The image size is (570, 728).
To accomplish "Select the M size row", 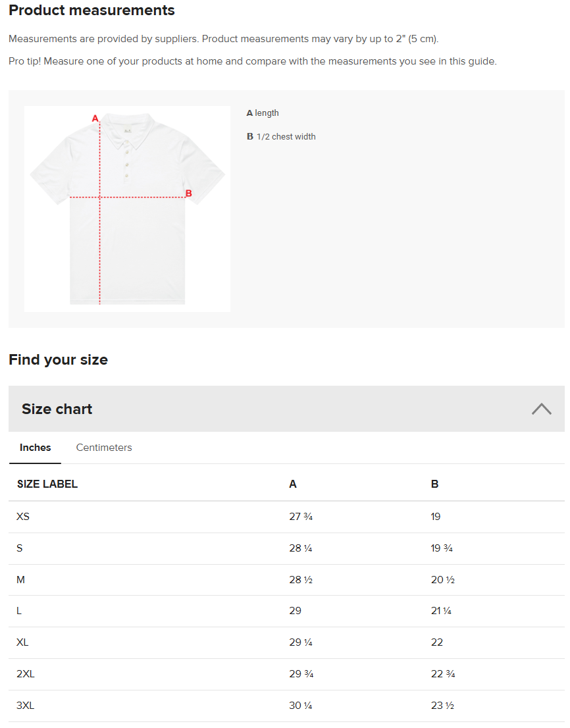I will tap(20, 580).
